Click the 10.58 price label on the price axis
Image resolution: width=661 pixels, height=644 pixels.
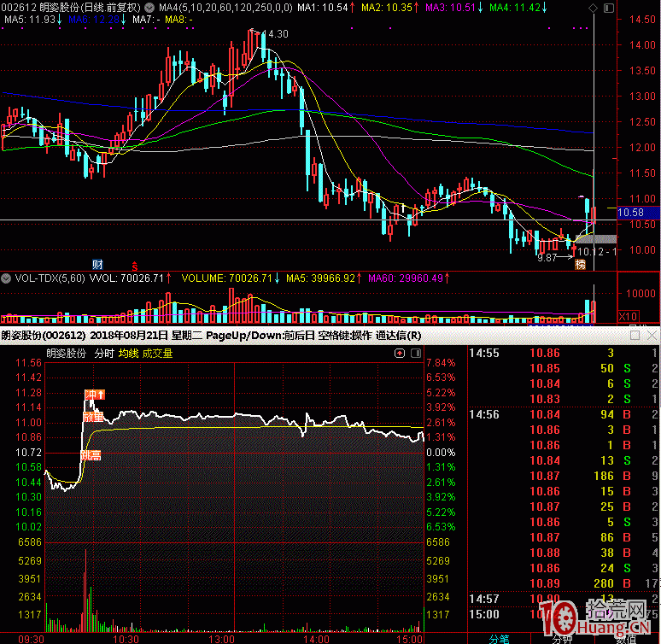click(x=630, y=212)
